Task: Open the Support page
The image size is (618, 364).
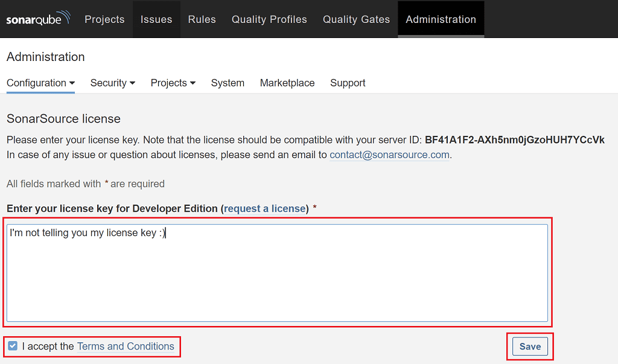Action: (348, 83)
